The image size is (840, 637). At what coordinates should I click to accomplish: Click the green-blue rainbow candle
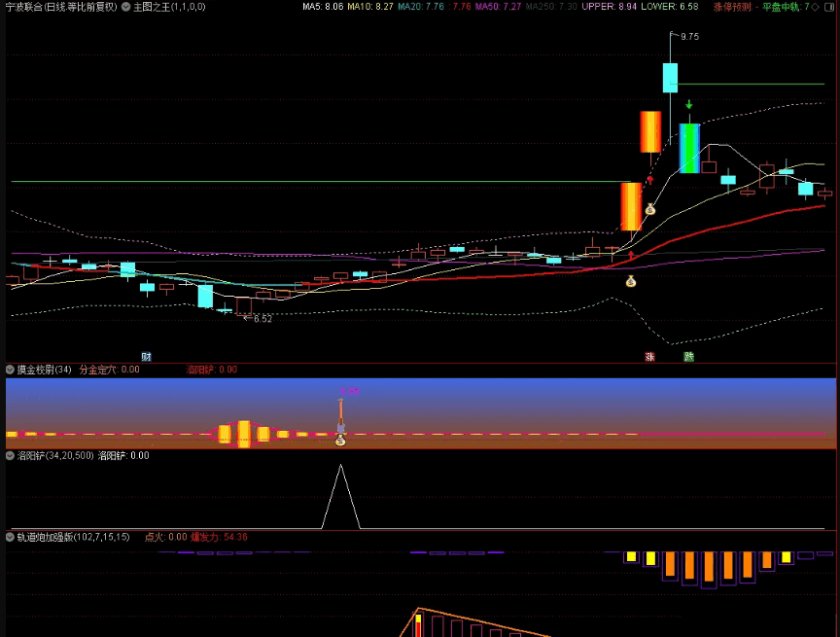(x=689, y=148)
